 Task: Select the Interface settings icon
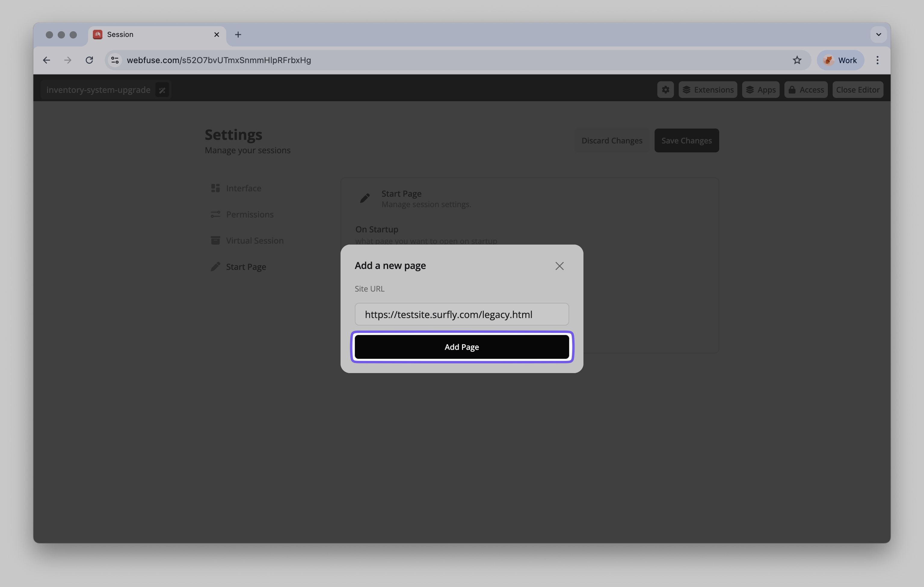(216, 188)
